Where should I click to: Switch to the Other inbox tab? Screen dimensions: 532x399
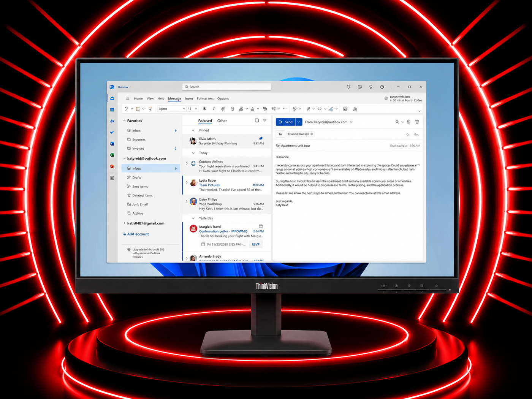[222, 121]
